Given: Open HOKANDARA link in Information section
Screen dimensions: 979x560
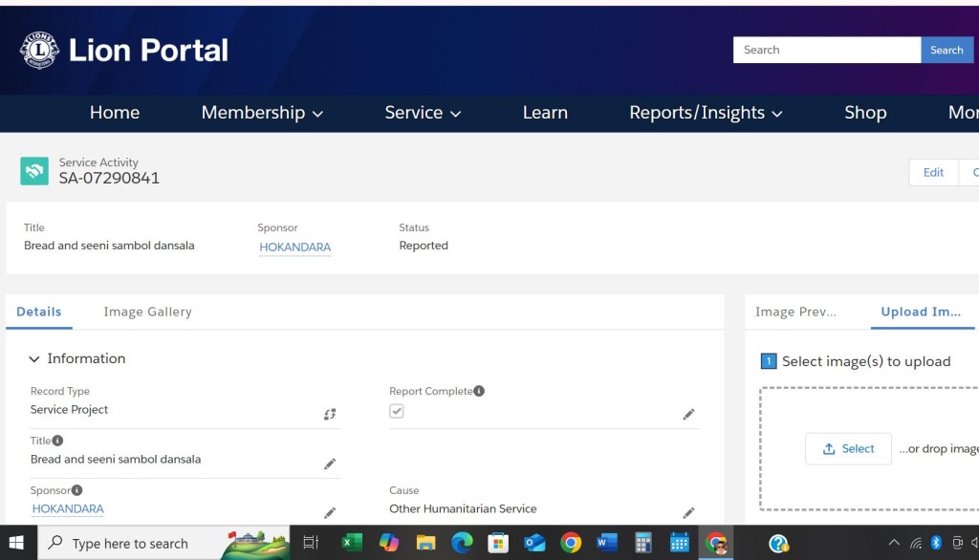Looking at the screenshot, I should [x=68, y=508].
